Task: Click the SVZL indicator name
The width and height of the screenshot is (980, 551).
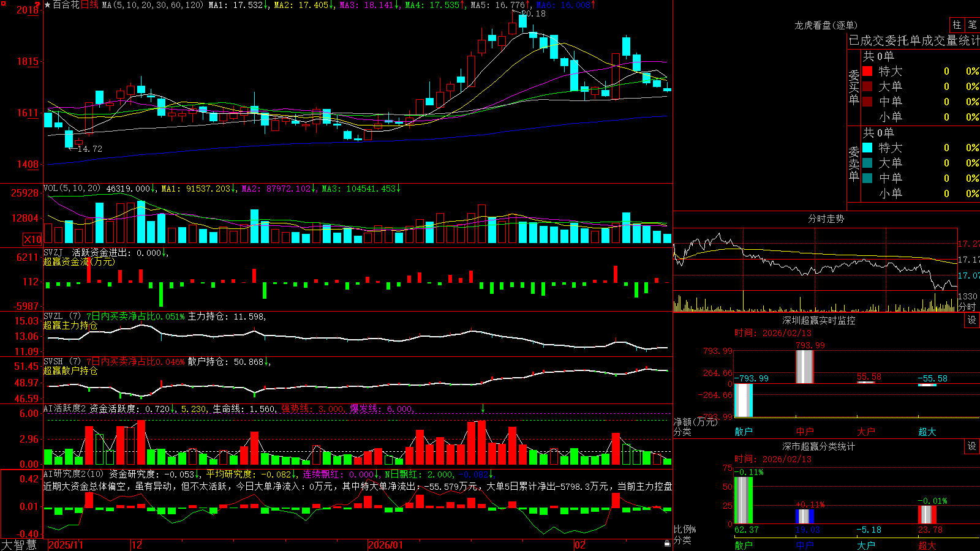Action: tap(53, 317)
